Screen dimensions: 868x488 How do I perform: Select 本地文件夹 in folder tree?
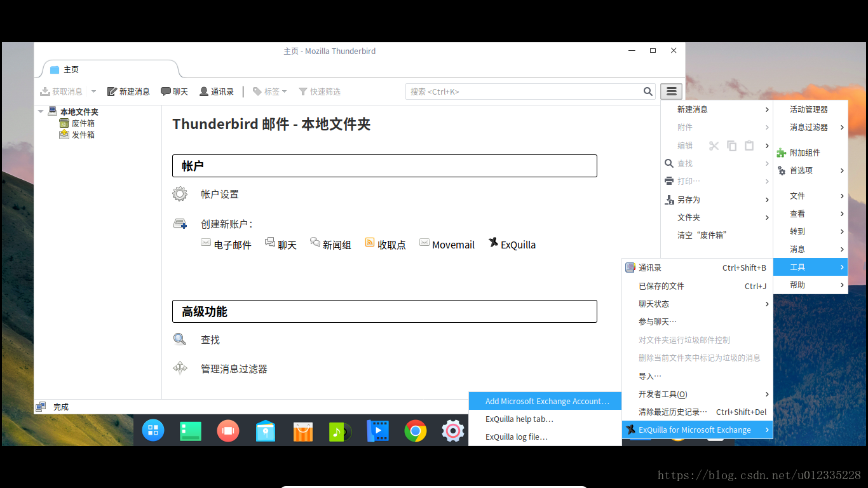(x=79, y=111)
